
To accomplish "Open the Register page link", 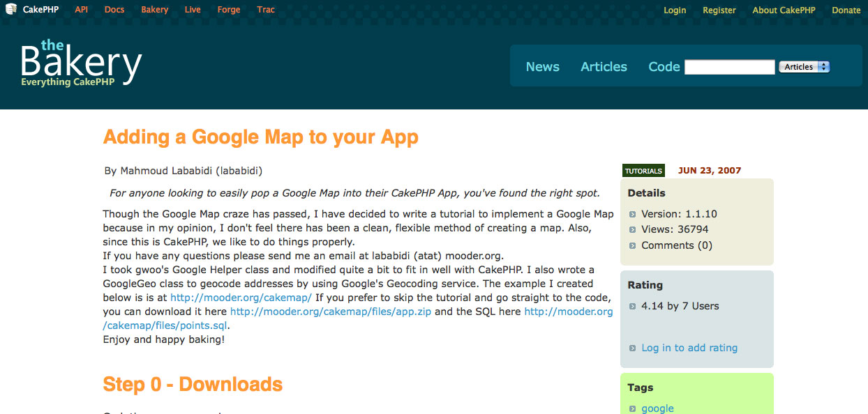I will pos(719,10).
